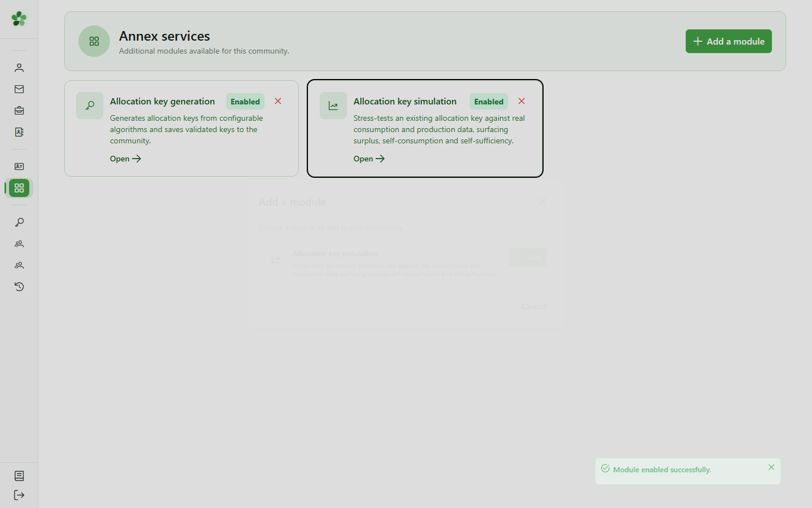Click the green clover app logo

(19, 19)
